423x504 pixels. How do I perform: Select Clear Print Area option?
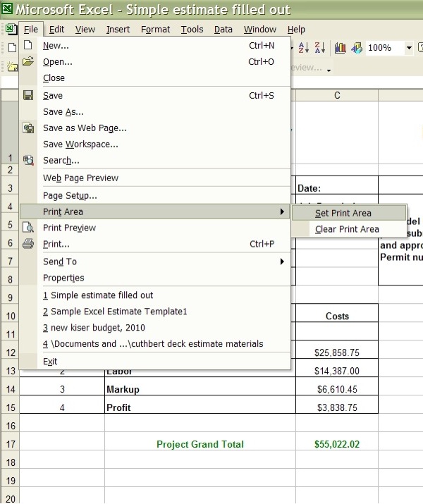tap(347, 229)
